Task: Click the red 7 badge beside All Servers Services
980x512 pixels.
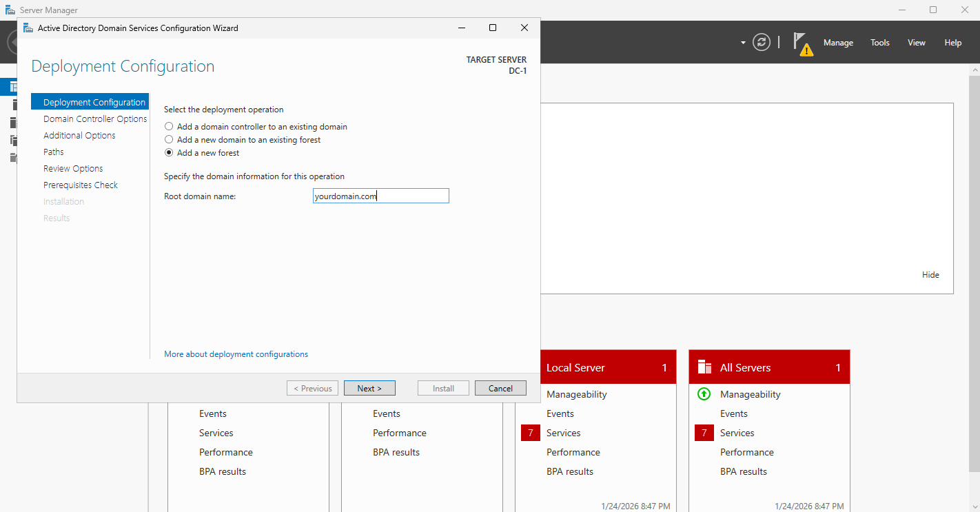Action: pyautogui.click(x=704, y=433)
